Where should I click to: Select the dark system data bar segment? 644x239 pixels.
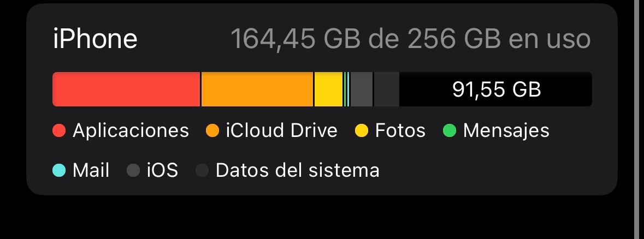[387, 89]
